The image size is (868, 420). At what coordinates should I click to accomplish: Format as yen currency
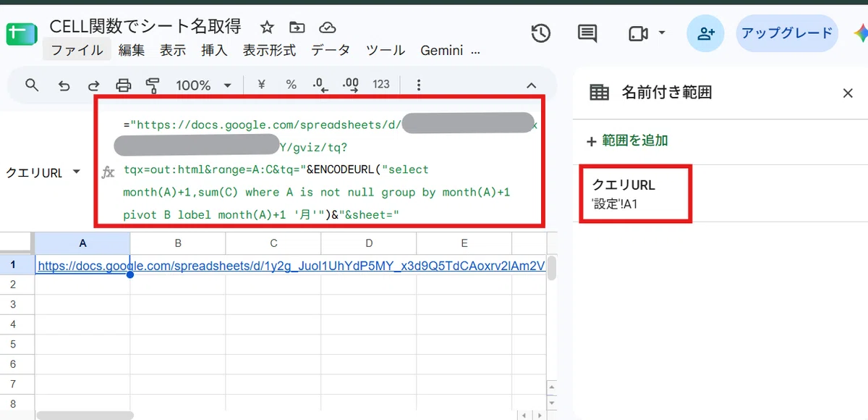(x=261, y=85)
